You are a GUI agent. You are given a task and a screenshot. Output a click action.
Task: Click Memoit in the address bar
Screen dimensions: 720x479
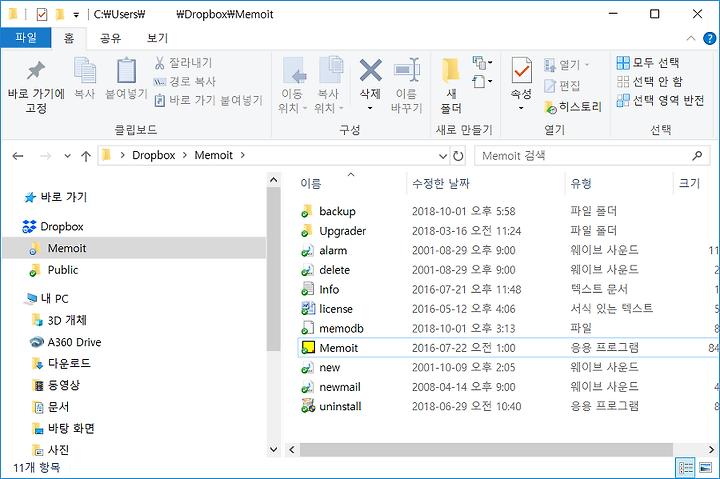point(214,155)
